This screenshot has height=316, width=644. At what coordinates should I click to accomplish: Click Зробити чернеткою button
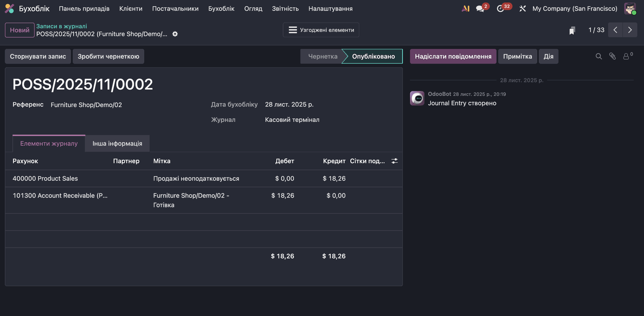[x=108, y=57]
